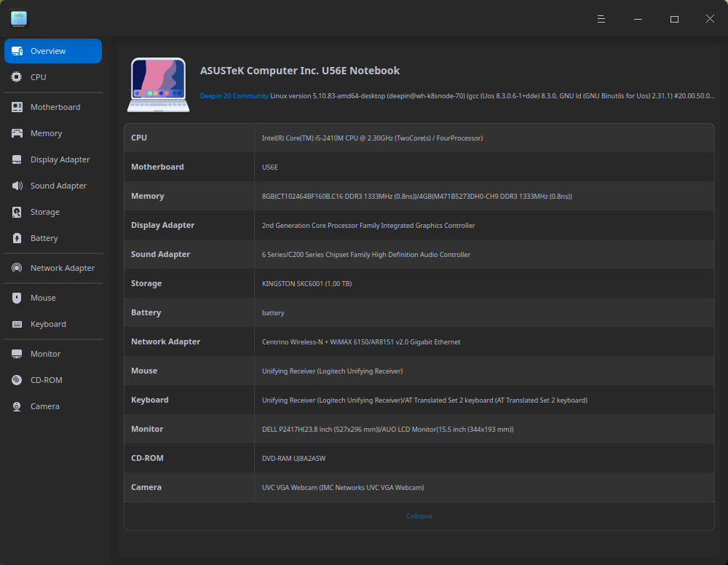Click Battery row label in table
Image resolution: width=728 pixels, height=565 pixels.
tap(146, 312)
